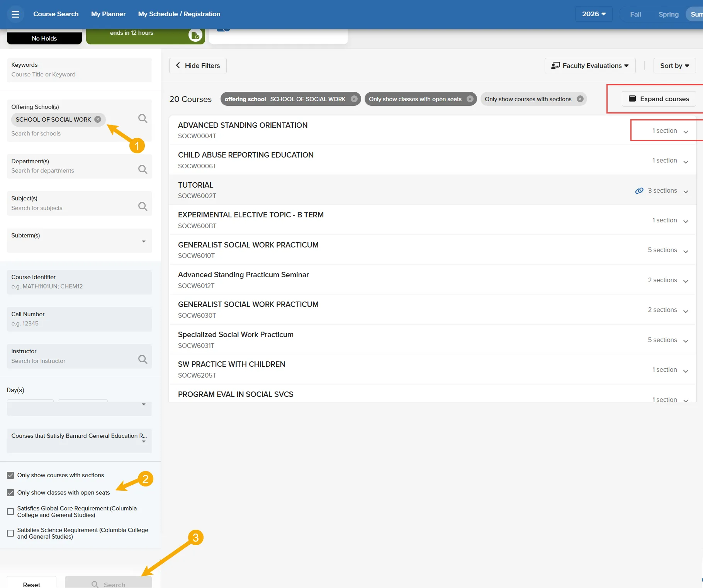
Task: Click the Subject search magnifier icon
Action: (143, 207)
